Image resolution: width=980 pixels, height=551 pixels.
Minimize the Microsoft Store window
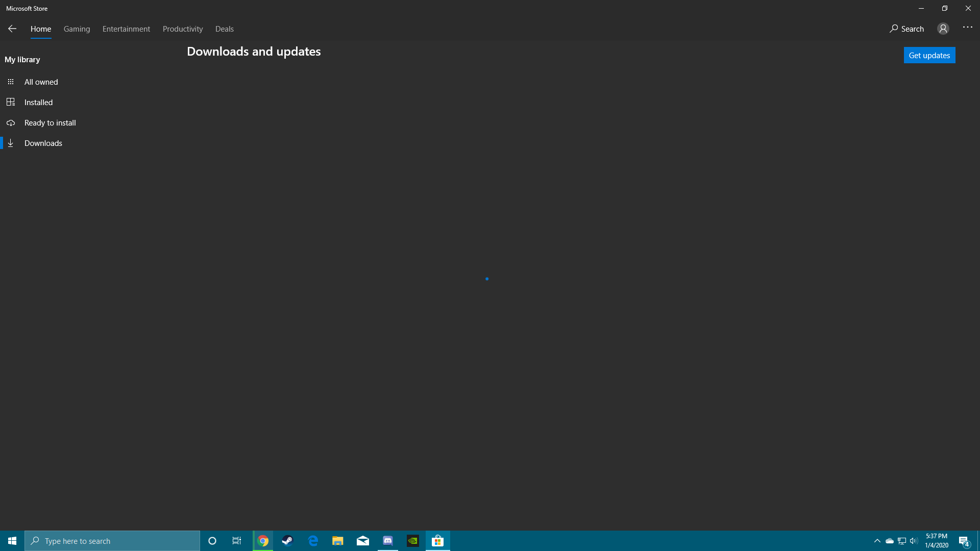point(921,8)
